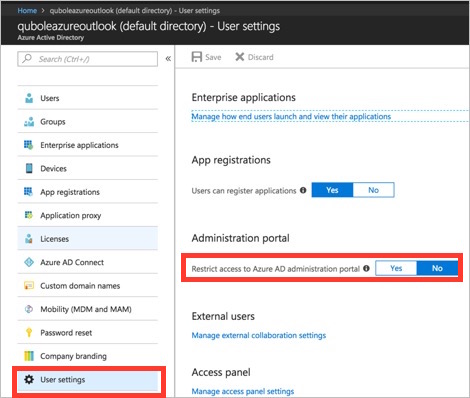Open Devices menu item
Image resolution: width=470 pixels, height=398 pixels.
(88, 168)
